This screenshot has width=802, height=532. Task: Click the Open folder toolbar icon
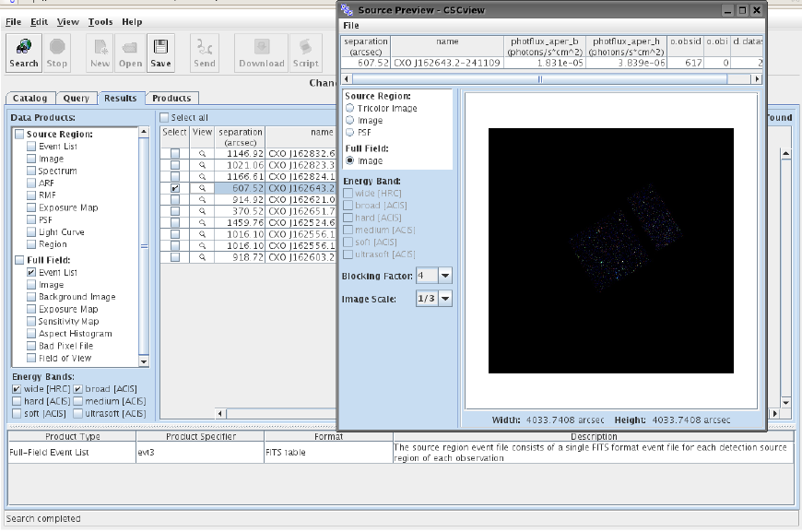(x=130, y=53)
